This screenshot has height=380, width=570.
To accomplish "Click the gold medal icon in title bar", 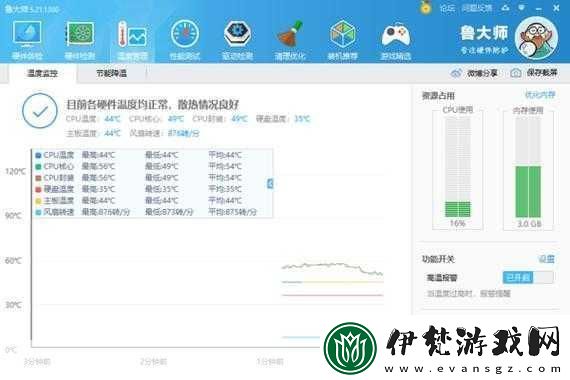I will 425,7.
